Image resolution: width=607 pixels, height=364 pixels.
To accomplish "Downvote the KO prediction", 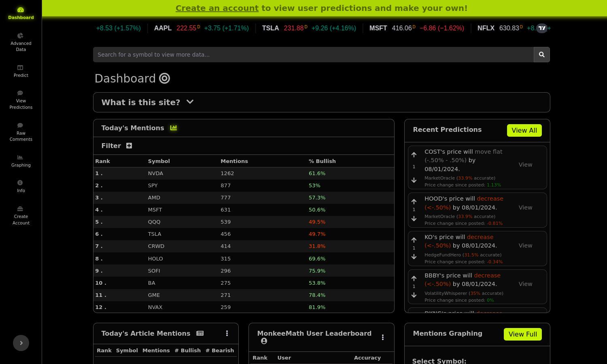I will click(x=414, y=256).
